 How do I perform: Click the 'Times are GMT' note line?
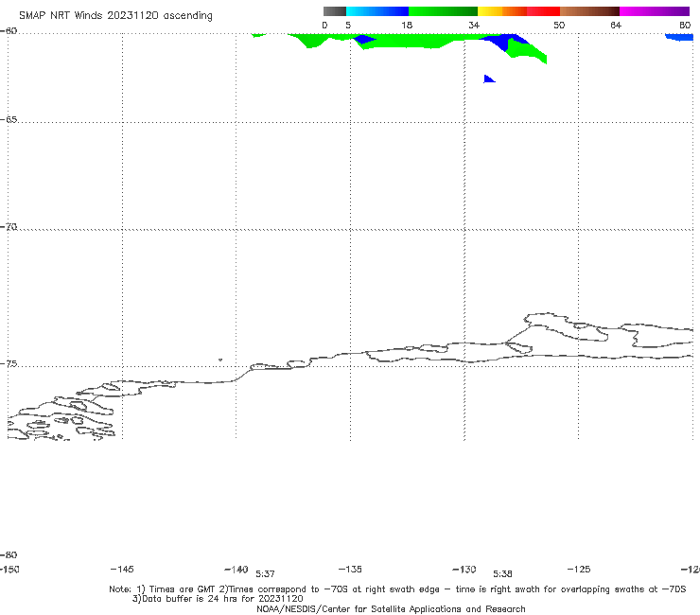[x=397, y=589]
